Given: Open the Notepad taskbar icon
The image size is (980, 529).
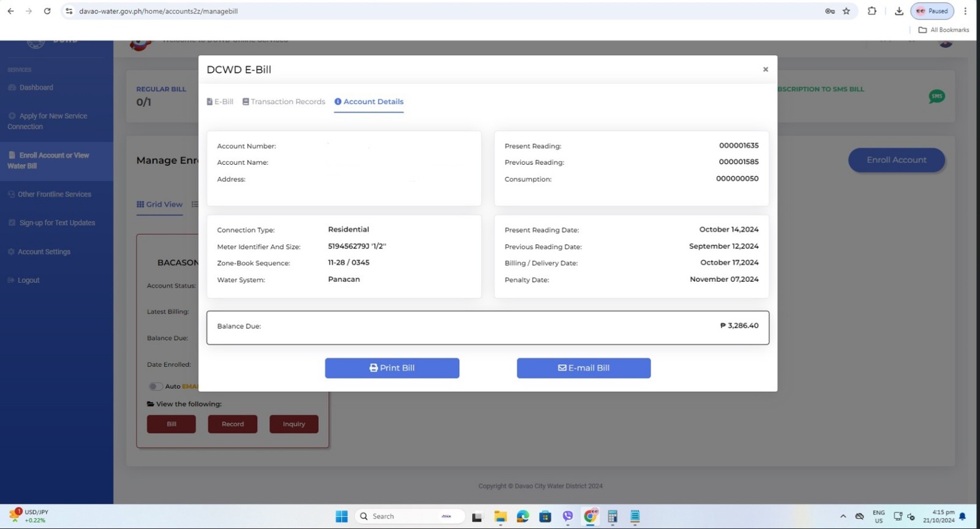Looking at the screenshot, I should 635,517.
